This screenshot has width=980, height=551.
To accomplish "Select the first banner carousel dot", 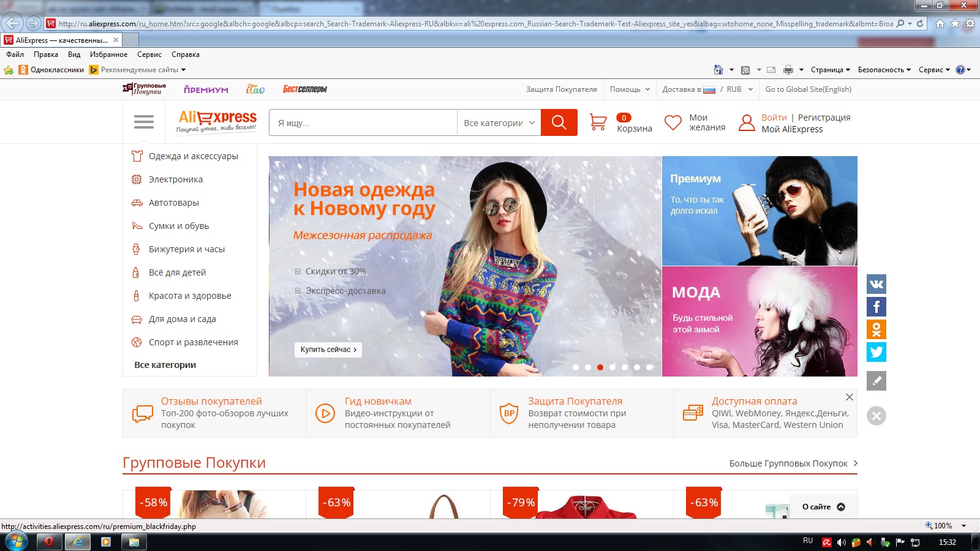I will 576,367.
